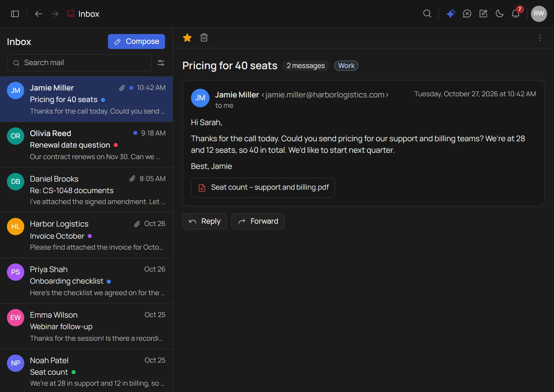Click the Work label tag
This screenshot has height=392, width=554.
346,66
